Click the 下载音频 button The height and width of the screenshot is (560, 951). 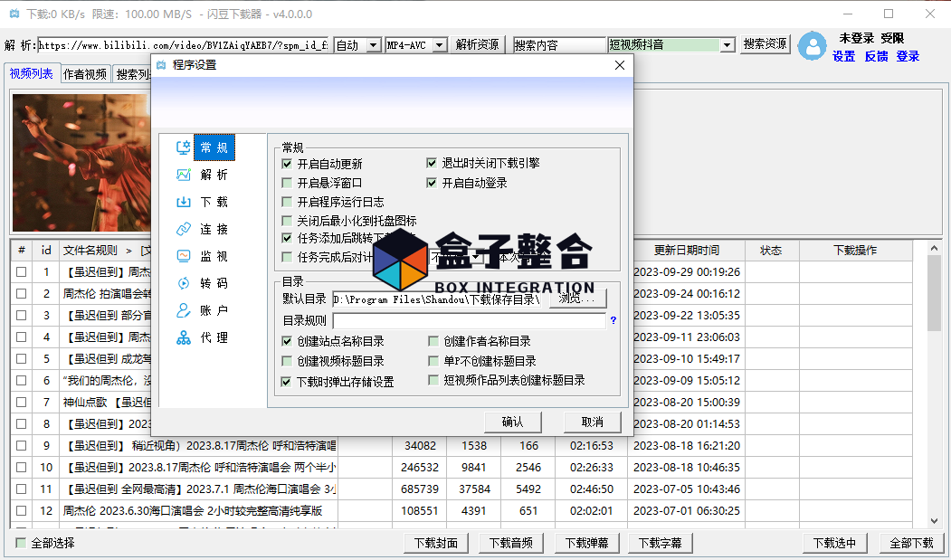click(x=511, y=543)
